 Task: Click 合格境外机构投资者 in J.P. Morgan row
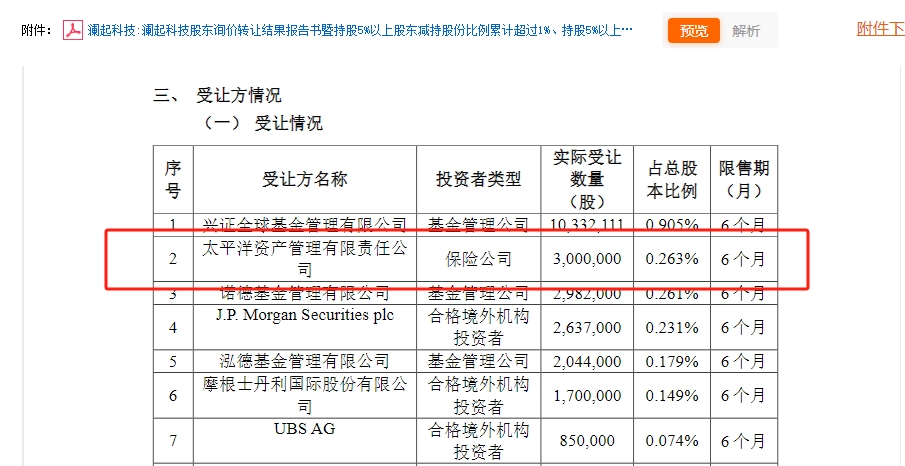click(478, 327)
